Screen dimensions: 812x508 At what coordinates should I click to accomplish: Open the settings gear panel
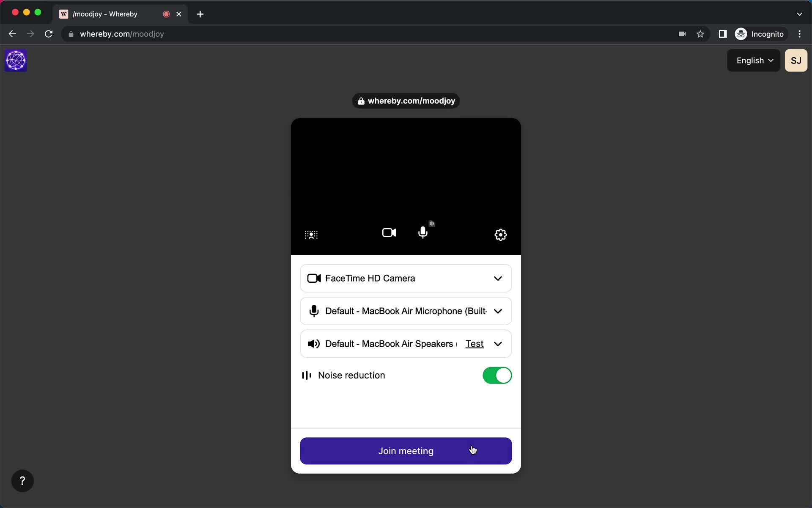pyautogui.click(x=500, y=234)
